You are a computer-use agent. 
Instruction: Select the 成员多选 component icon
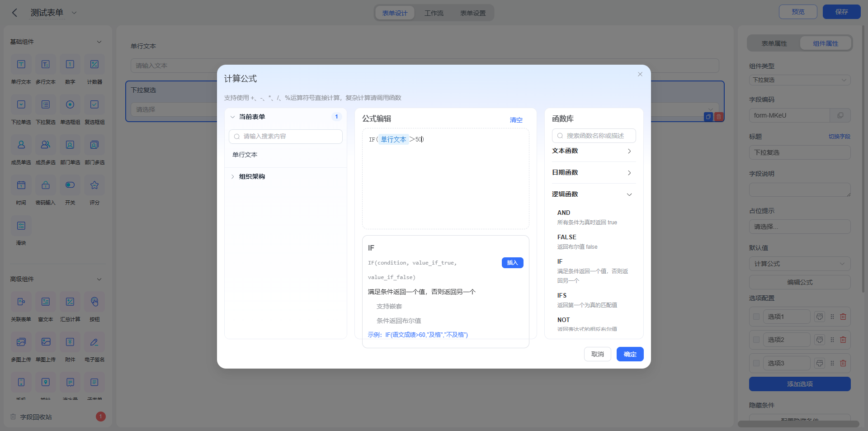click(x=46, y=145)
